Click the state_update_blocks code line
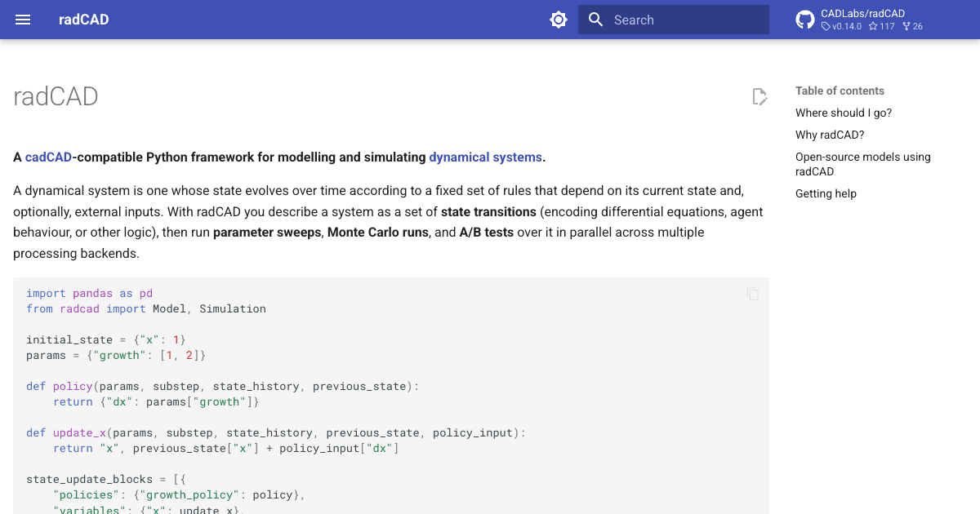 (105, 479)
